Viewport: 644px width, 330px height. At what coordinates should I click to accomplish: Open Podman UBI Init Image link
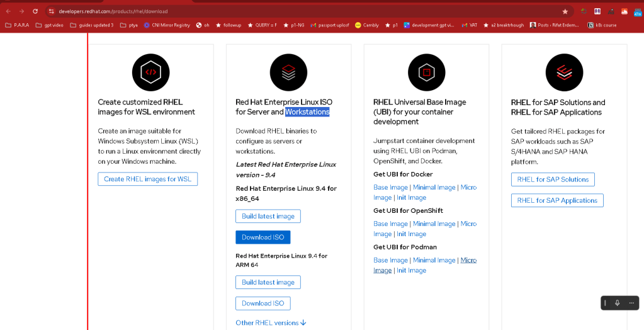pyautogui.click(x=411, y=270)
